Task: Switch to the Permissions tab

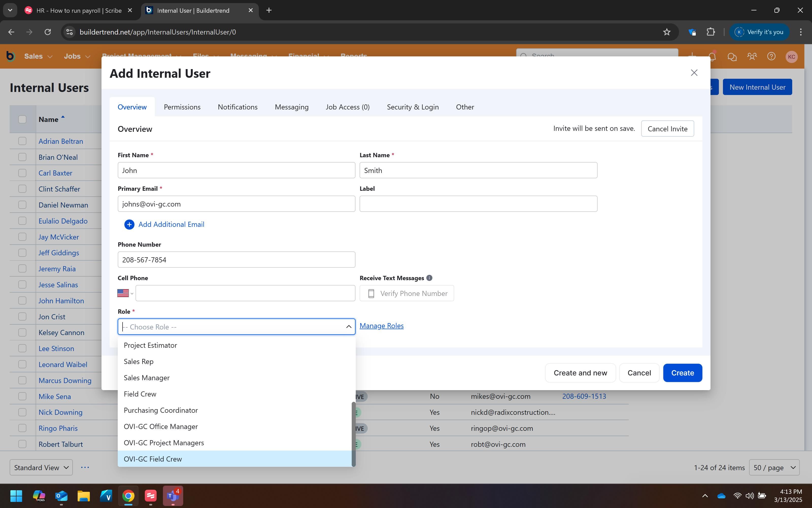Action: coord(182,107)
